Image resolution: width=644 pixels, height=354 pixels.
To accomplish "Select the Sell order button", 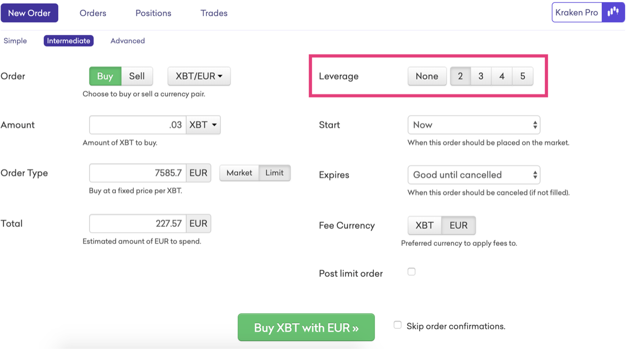I will 137,76.
